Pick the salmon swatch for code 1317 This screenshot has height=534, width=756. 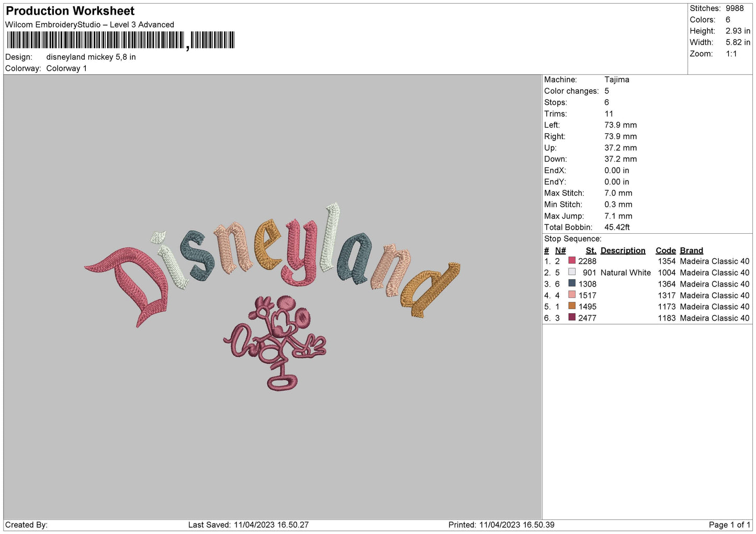coord(572,295)
